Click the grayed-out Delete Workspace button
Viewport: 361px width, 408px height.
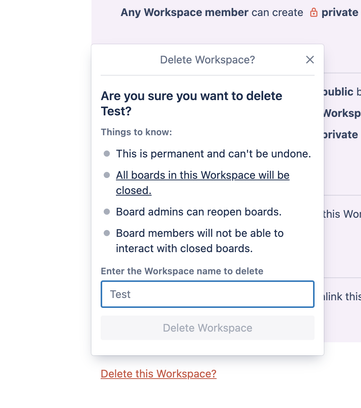click(207, 328)
